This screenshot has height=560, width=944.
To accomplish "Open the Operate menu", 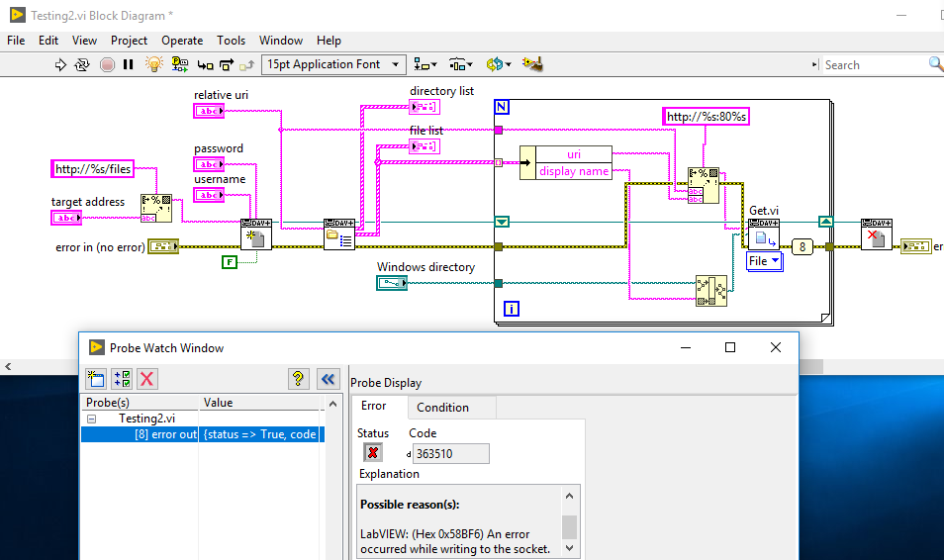I will 182,41.
